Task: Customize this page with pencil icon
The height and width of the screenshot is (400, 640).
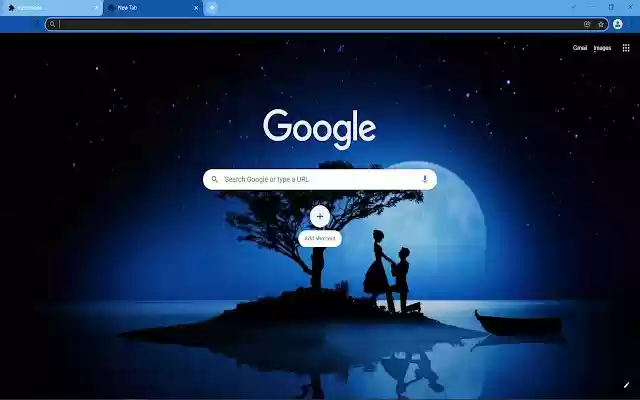Action: (x=627, y=384)
